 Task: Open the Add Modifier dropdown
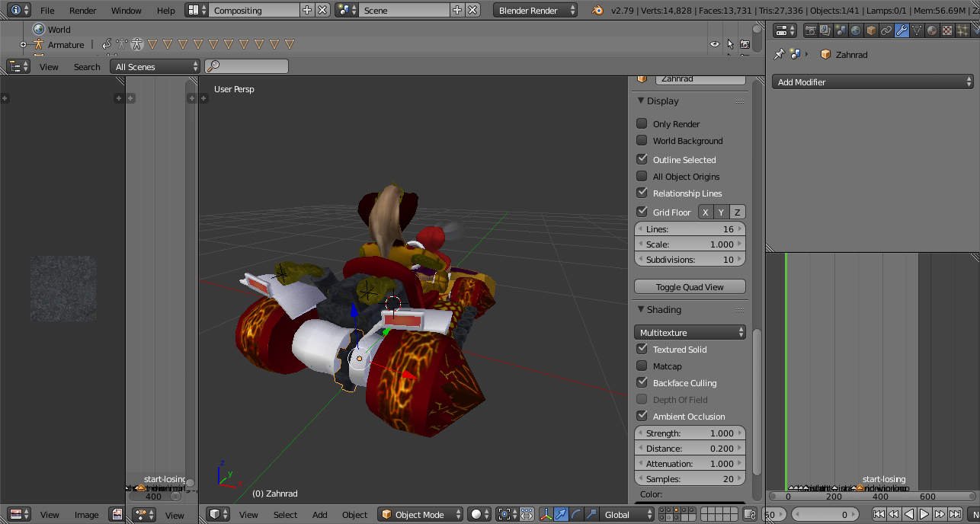[x=873, y=82]
